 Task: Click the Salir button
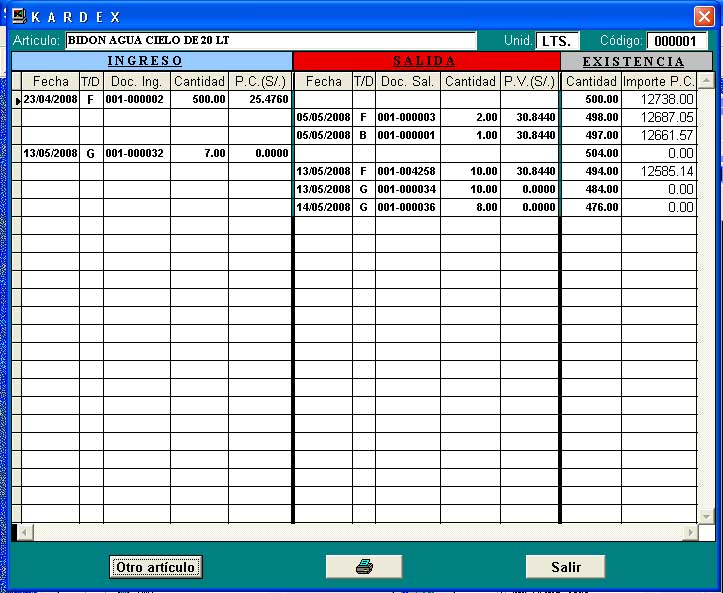[x=565, y=567]
